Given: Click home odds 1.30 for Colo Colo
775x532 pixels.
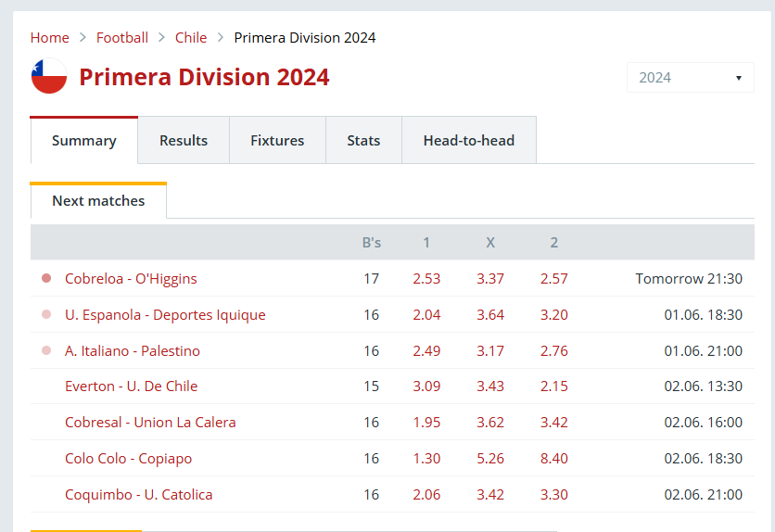Looking at the screenshot, I should tap(426, 459).
